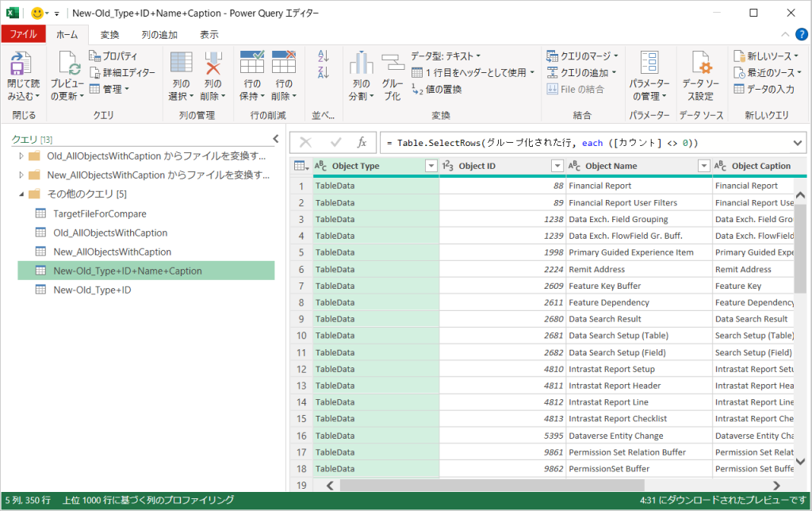Open Data Type: Text (データ型) dropdown
This screenshot has height=511, width=812.
tap(446, 56)
